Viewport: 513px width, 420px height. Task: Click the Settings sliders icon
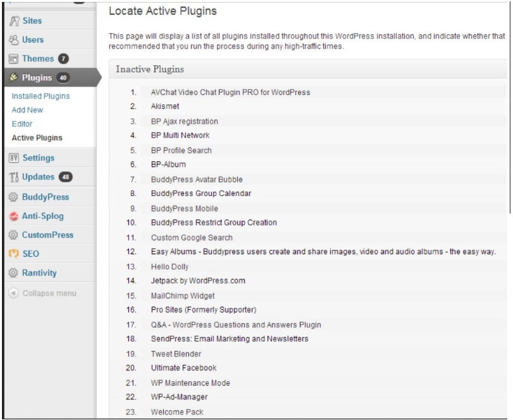[x=14, y=158]
